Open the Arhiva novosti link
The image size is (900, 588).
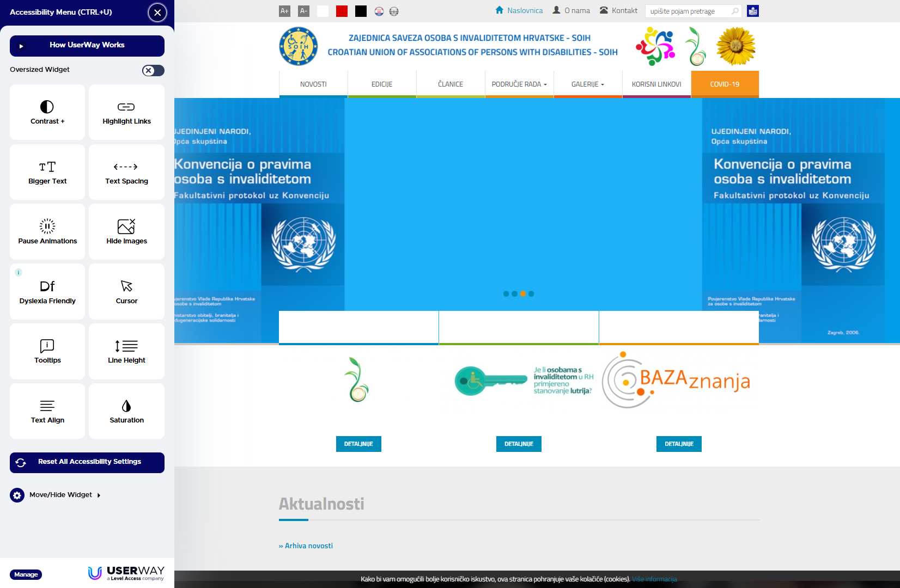pyautogui.click(x=306, y=546)
